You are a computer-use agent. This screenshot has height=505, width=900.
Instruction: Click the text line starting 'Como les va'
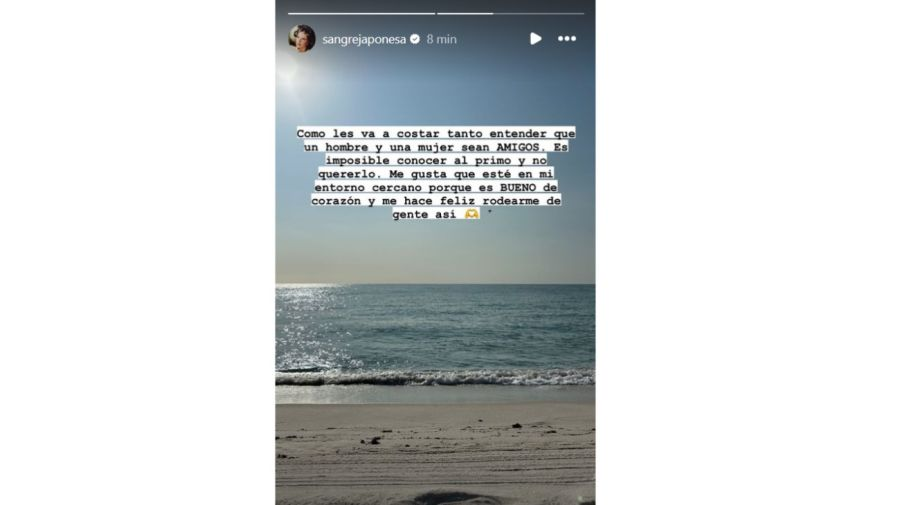(436, 133)
